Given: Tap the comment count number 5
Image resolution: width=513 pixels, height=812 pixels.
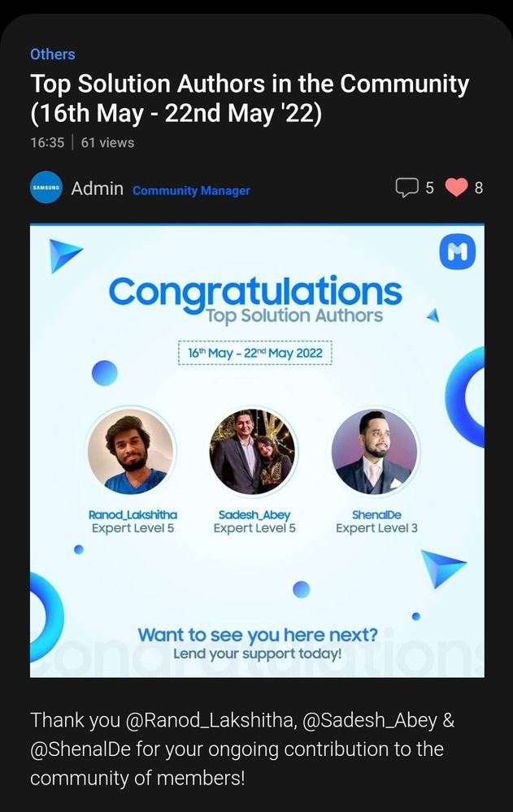Looking at the screenshot, I should [429, 188].
